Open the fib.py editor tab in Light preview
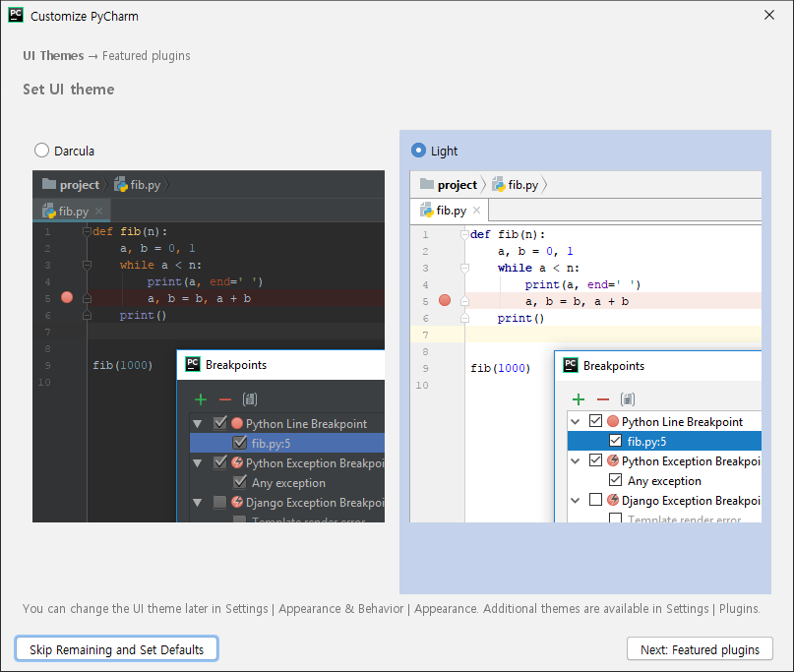Screen dimensions: 794x672 [x=450, y=211]
